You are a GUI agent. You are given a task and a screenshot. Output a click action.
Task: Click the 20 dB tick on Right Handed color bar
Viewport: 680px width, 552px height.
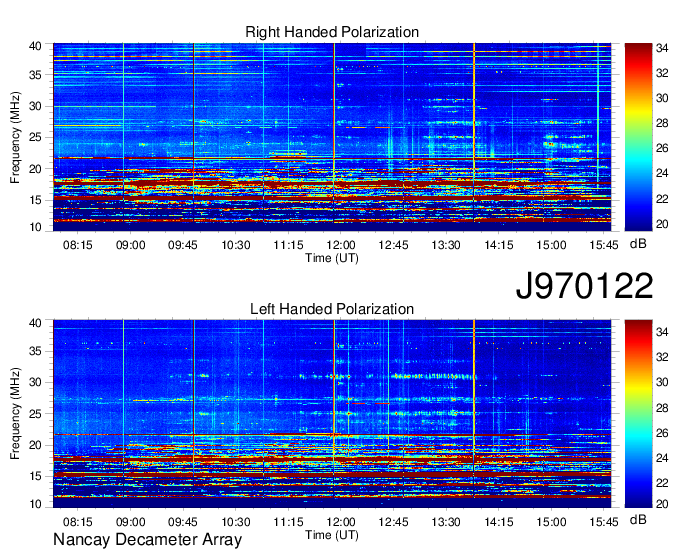662,224
